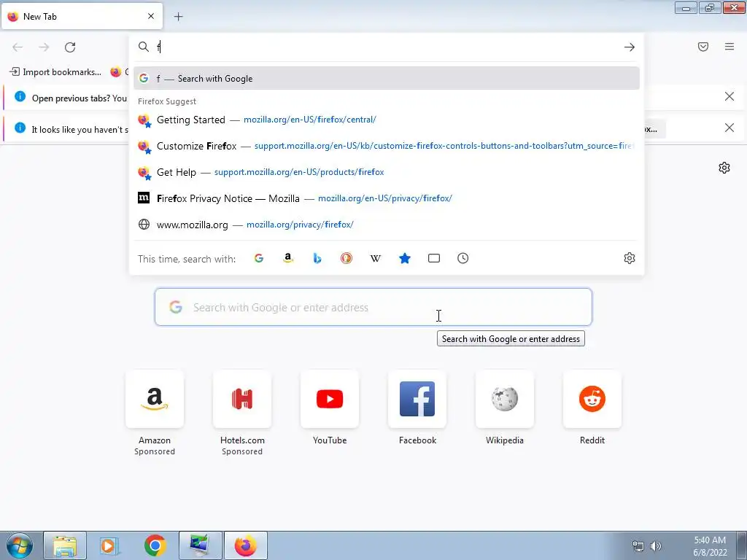This screenshot has width=747, height=560.
Task: Open the monitor app in taskbar
Action: tap(200, 545)
